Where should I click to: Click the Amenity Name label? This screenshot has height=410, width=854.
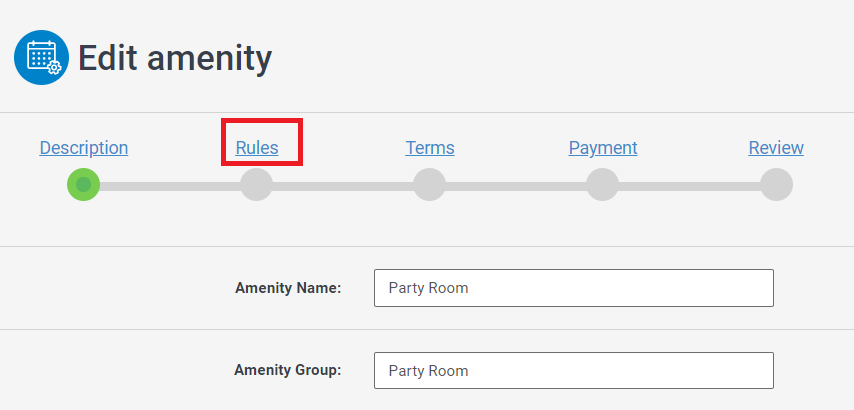[x=288, y=288]
